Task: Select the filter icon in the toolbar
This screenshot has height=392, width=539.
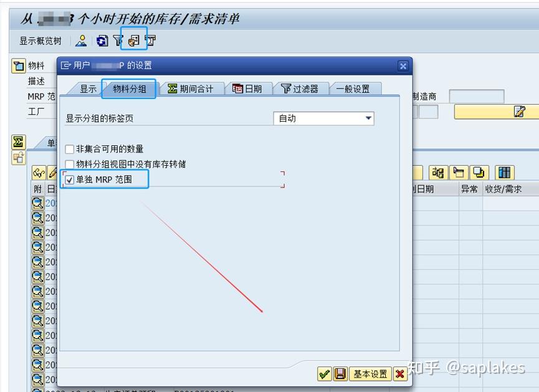Action: point(118,40)
